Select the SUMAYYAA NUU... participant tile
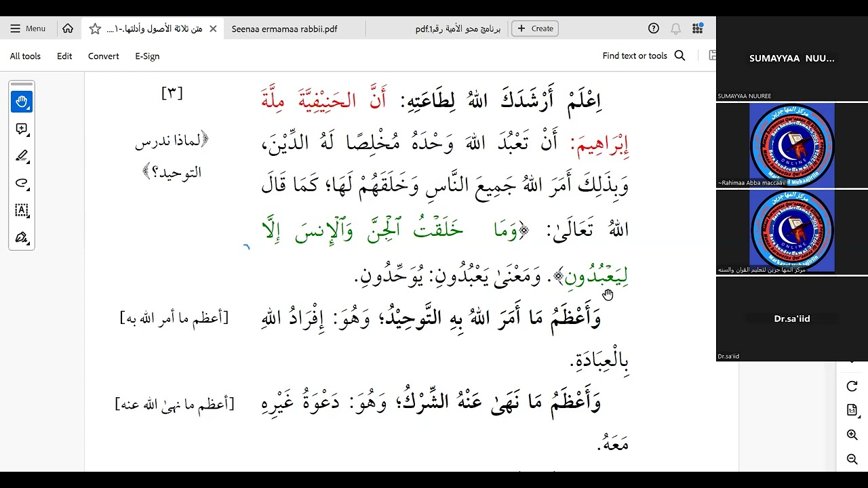 792,58
